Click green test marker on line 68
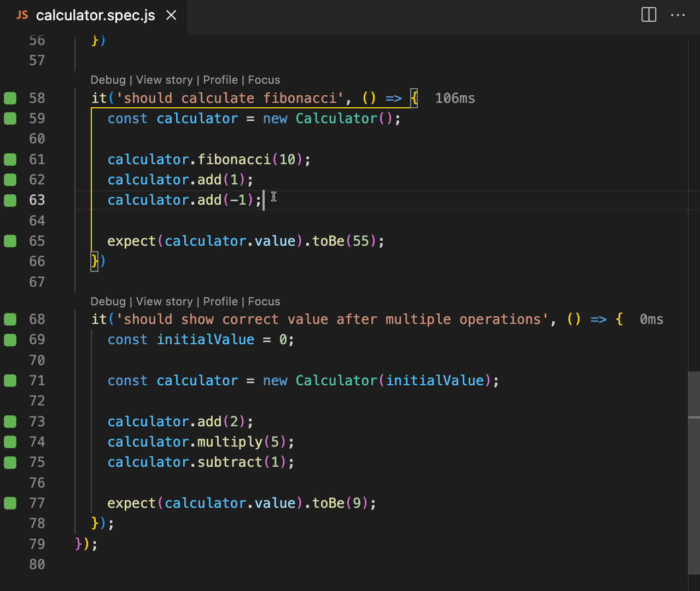The image size is (700, 591). click(10, 319)
